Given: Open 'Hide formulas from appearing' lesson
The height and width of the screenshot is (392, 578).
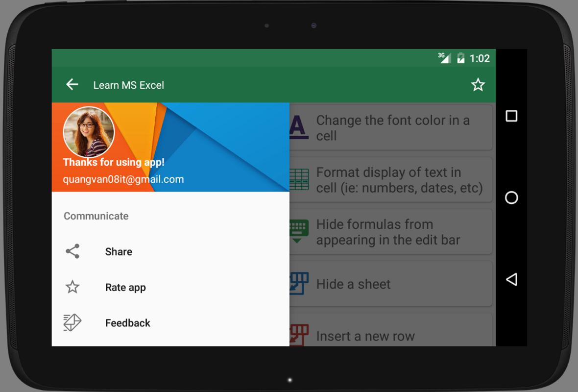Looking at the screenshot, I should [x=391, y=232].
